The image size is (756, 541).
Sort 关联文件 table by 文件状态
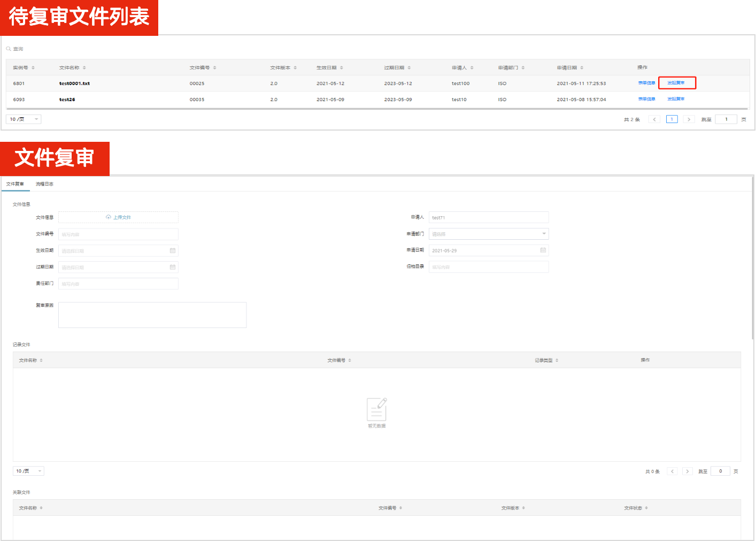[x=646, y=508]
